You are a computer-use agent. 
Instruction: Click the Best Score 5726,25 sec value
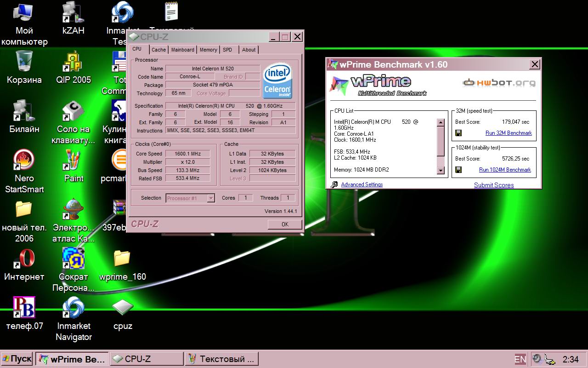(515, 159)
